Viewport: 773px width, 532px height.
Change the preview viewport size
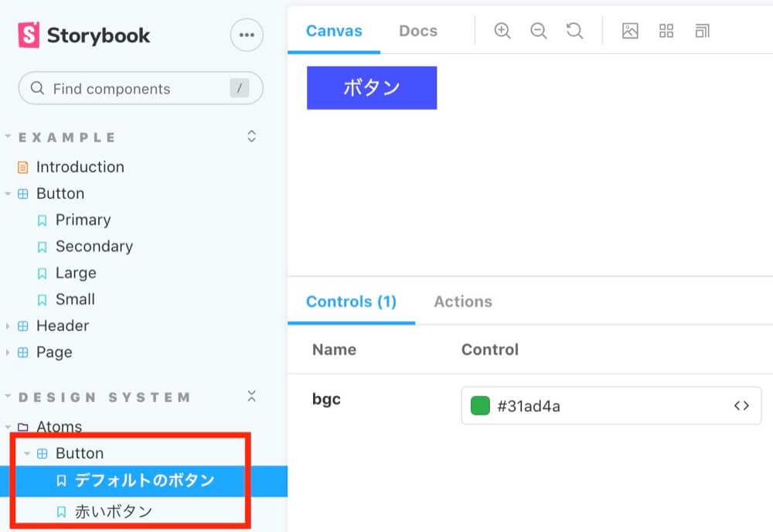(702, 31)
